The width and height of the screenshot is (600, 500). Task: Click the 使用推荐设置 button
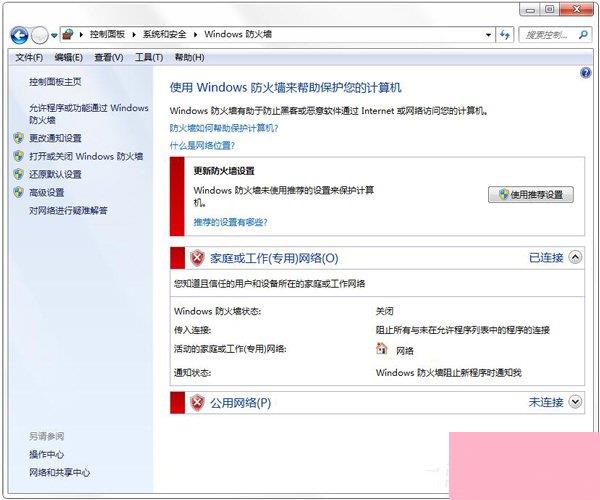click(x=531, y=194)
